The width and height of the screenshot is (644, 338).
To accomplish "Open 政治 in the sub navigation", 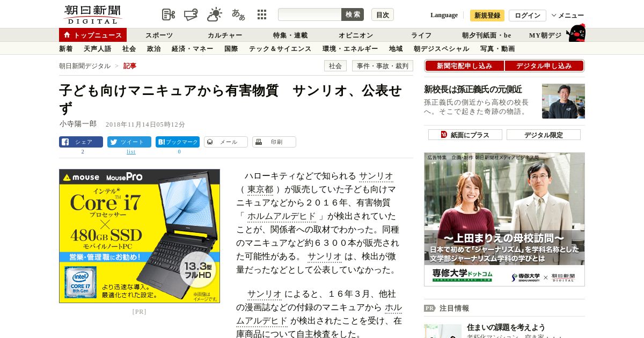I will [x=154, y=48].
